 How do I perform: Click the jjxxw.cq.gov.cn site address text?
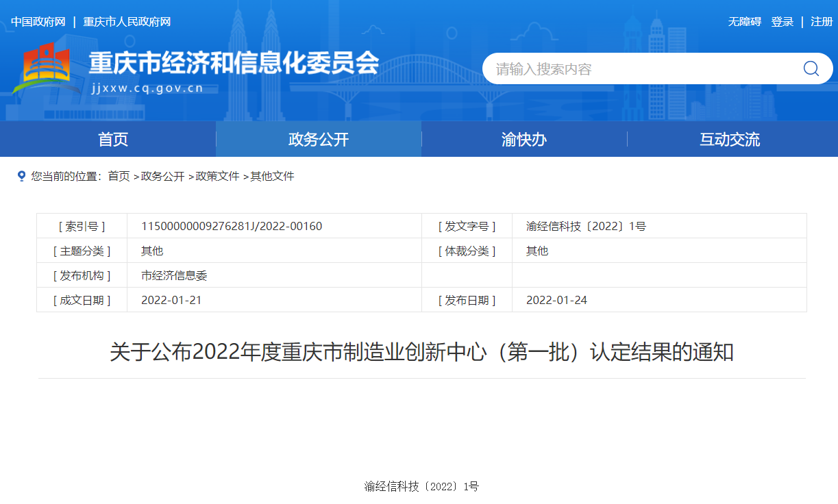coord(147,88)
